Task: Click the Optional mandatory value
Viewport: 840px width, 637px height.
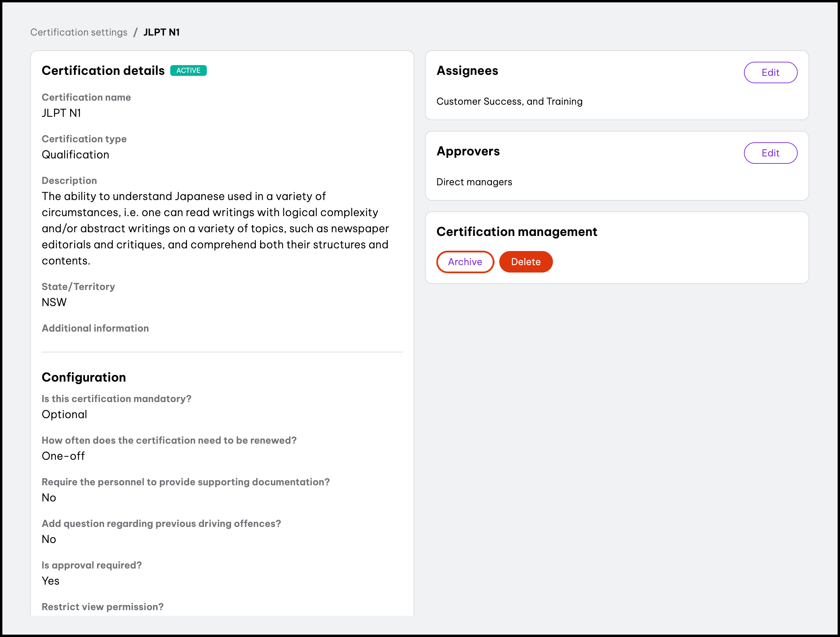Action: 64,414
